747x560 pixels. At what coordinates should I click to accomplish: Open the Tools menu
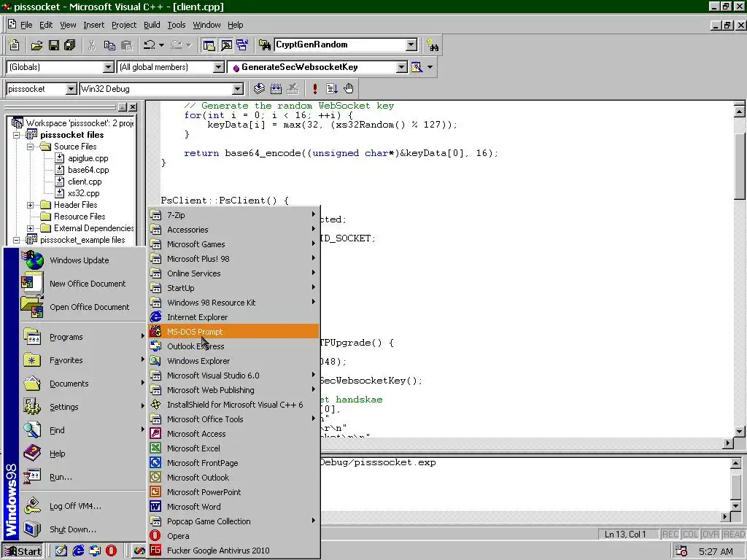(177, 25)
